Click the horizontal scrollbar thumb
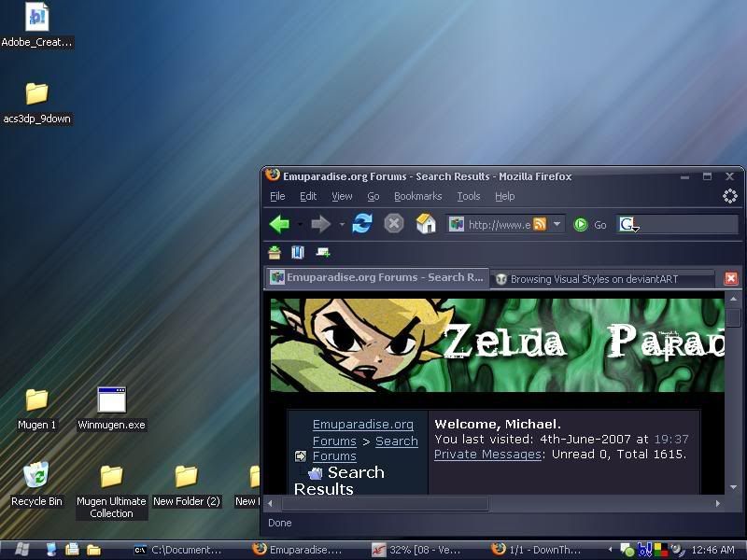Viewport: 747px width, 560px height. point(385,503)
